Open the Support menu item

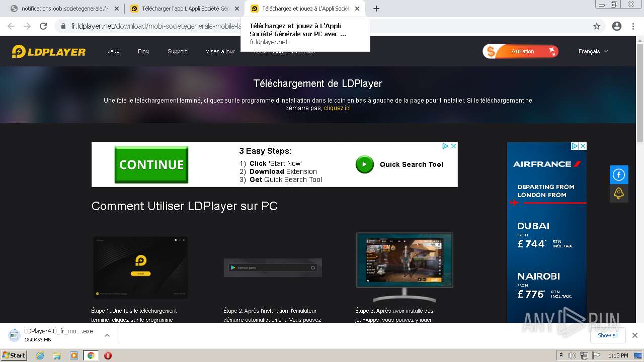pyautogui.click(x=177, y=51)
